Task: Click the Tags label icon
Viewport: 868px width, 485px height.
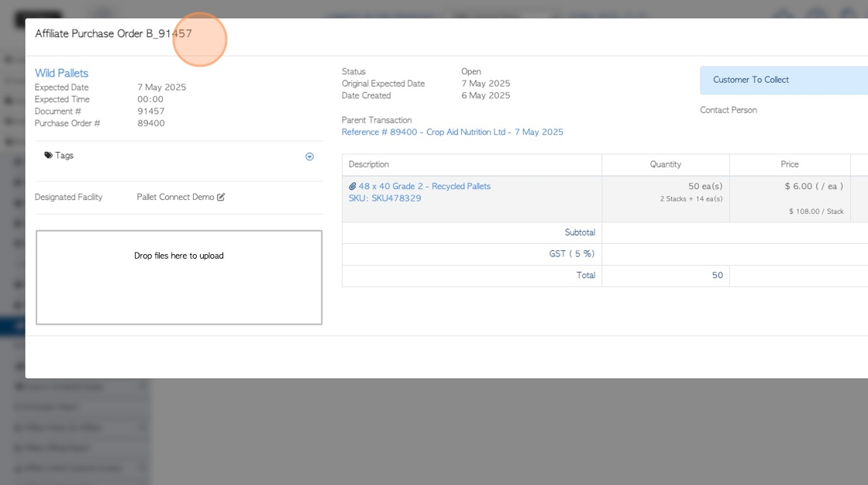Action: click(48, 156)
